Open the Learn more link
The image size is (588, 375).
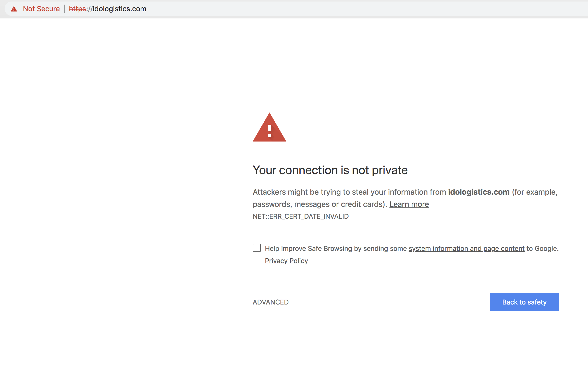[x=409, y=204]
